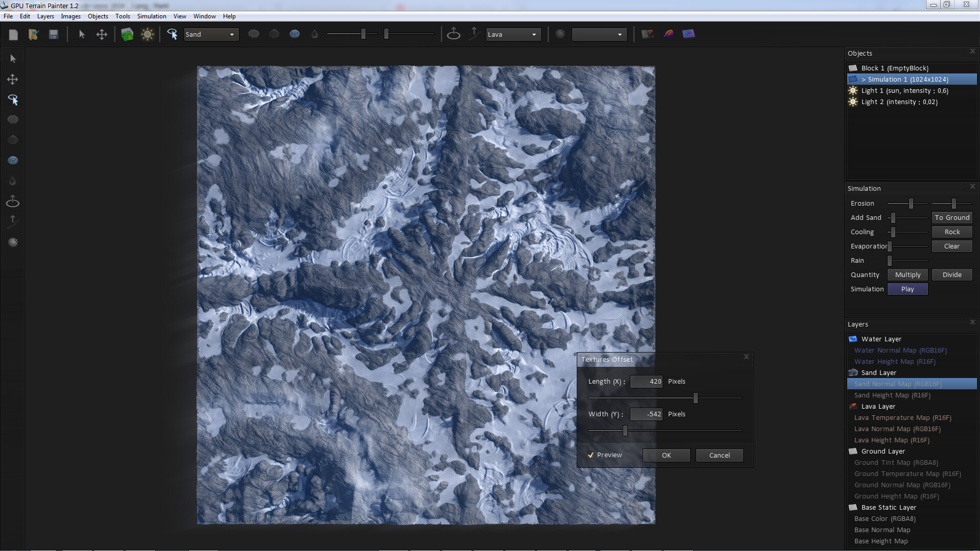
Task: Expand the empty dropdown near sphere icon
Action: (599, 34)
